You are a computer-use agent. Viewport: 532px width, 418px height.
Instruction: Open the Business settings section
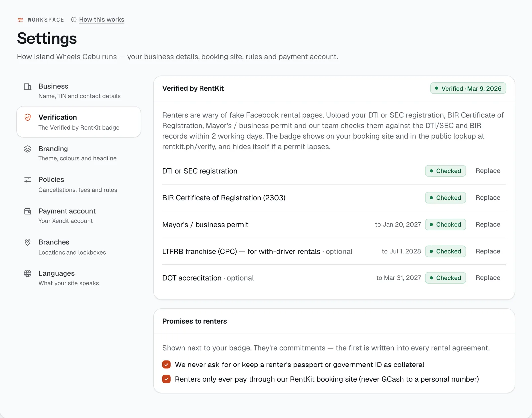79,91
